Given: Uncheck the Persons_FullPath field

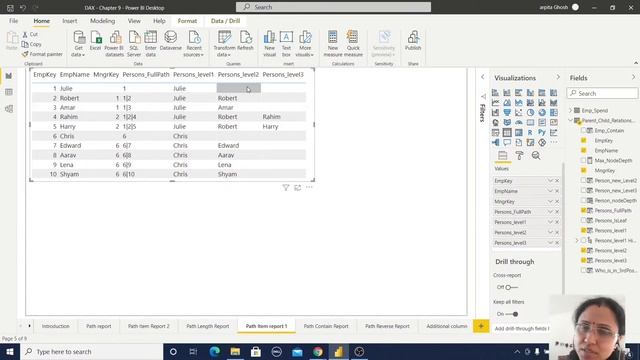Looking at the screenshot, I should tap(583, 210).
